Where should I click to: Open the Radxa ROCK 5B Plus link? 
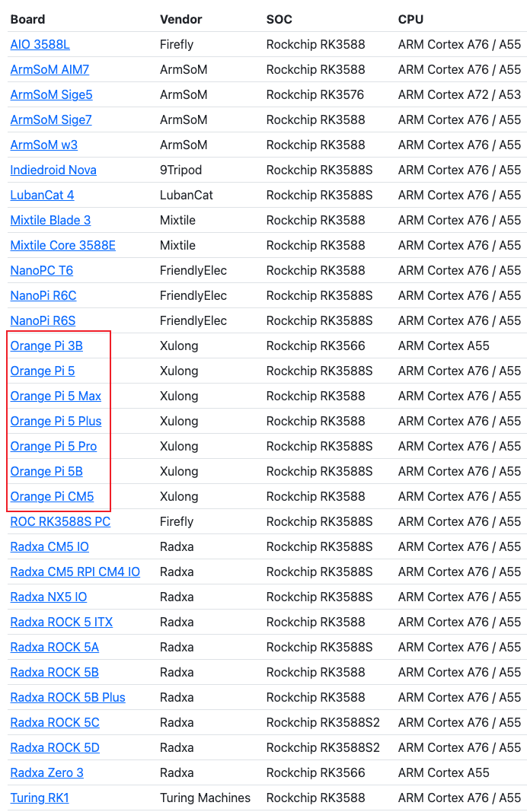pyautogui.click(x=68, y=698)
